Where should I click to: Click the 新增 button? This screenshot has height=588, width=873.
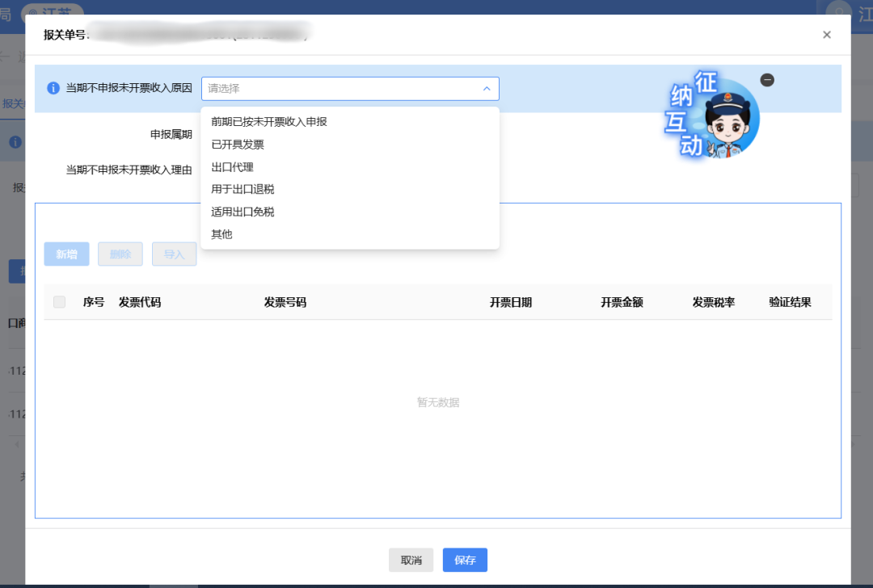[66, 254]
